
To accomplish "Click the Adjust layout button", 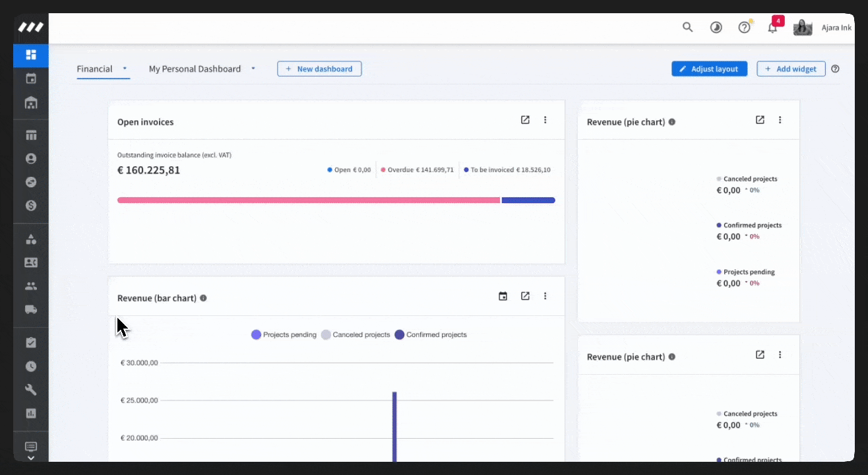I will [x=709, y=69].
